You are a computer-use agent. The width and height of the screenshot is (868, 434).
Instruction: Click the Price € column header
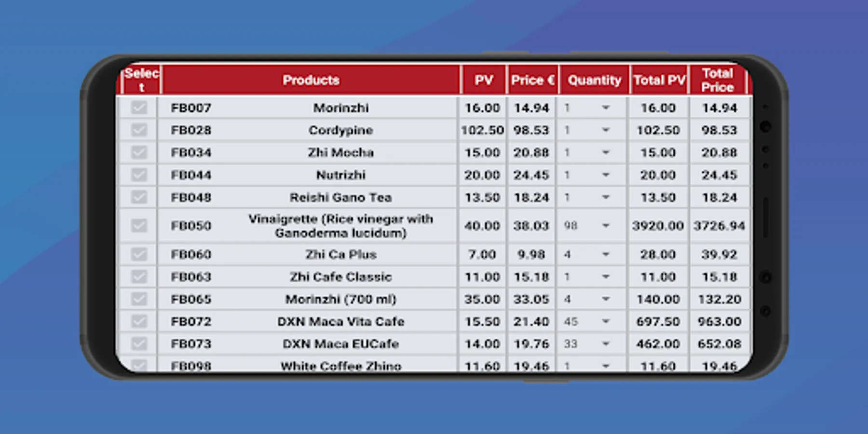pyautogui.click(x=532, y=80)
